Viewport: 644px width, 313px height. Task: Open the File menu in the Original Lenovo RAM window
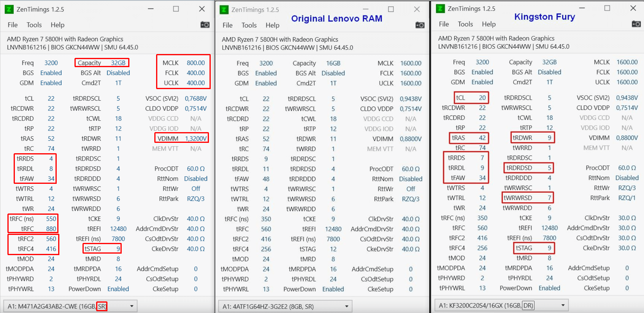point(227,25)
